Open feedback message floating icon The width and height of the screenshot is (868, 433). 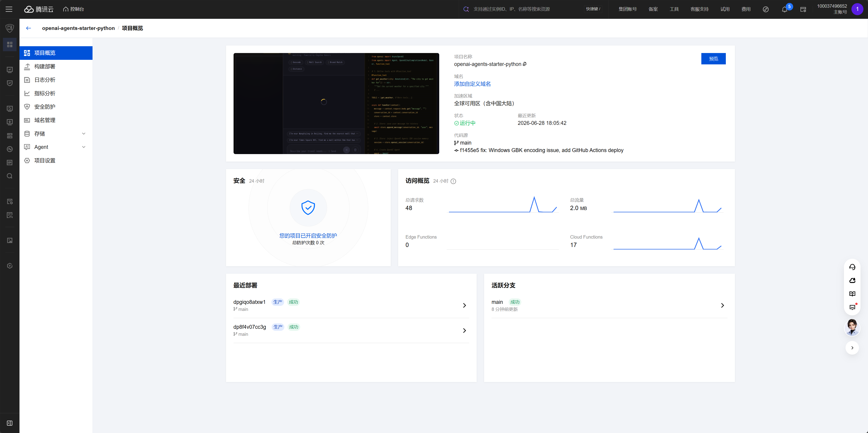[x=852, y=307]
